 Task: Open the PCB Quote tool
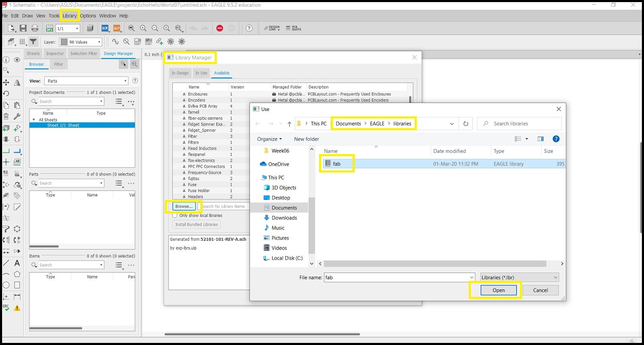pos(293,28)
